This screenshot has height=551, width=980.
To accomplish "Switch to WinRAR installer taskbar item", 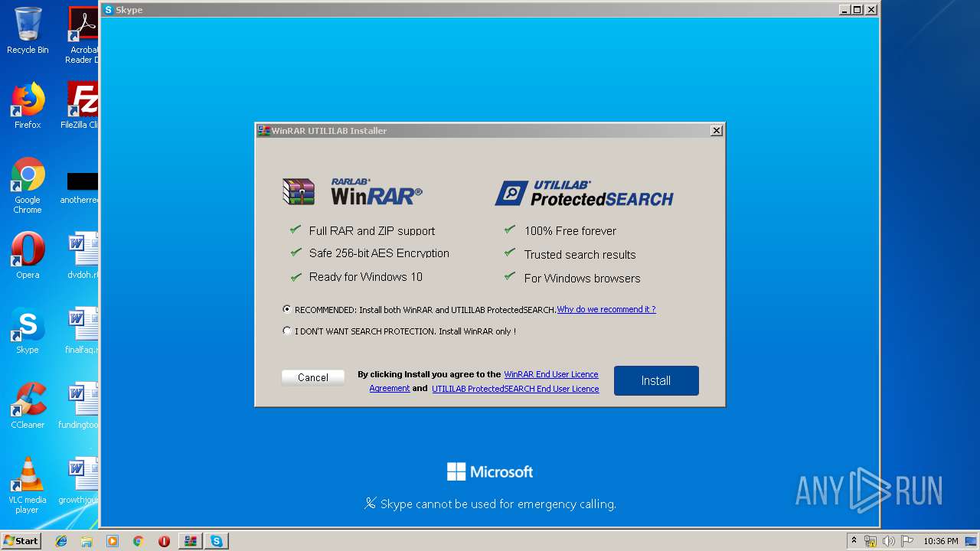I will tap(190, 541).
